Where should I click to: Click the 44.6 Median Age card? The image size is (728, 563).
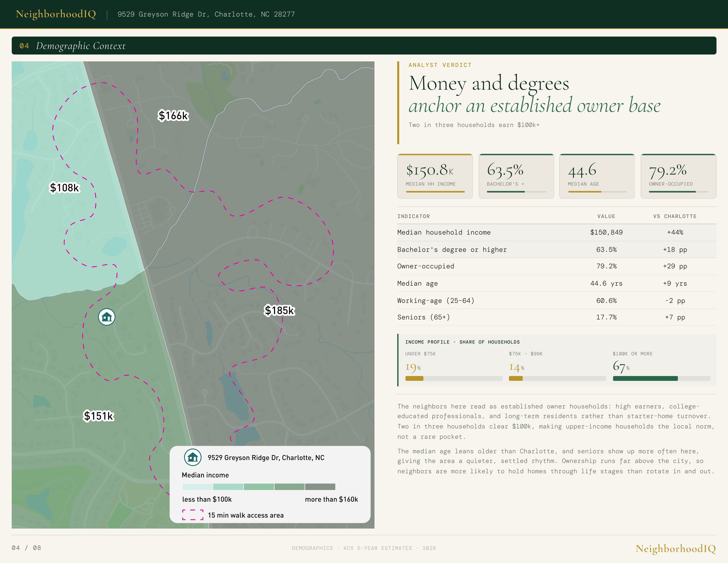click(x=597, y=176)
